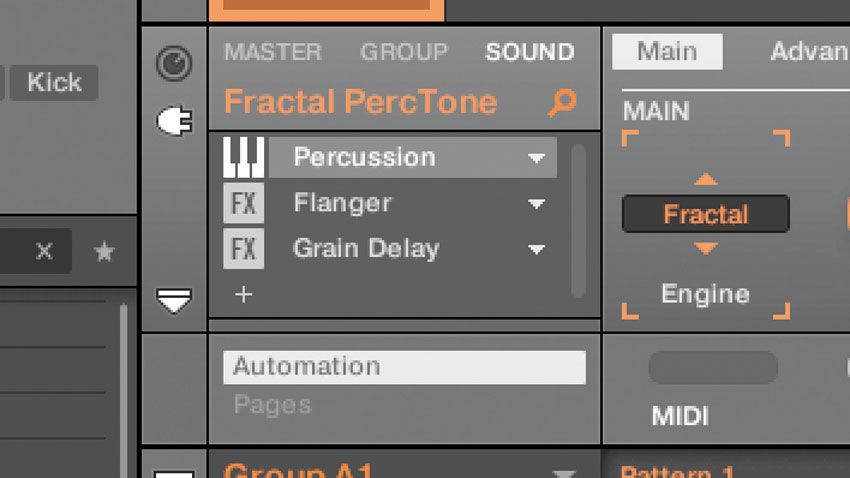Click the star favorites icon
The width and height of the screenshot is (850, 478).
104,251
